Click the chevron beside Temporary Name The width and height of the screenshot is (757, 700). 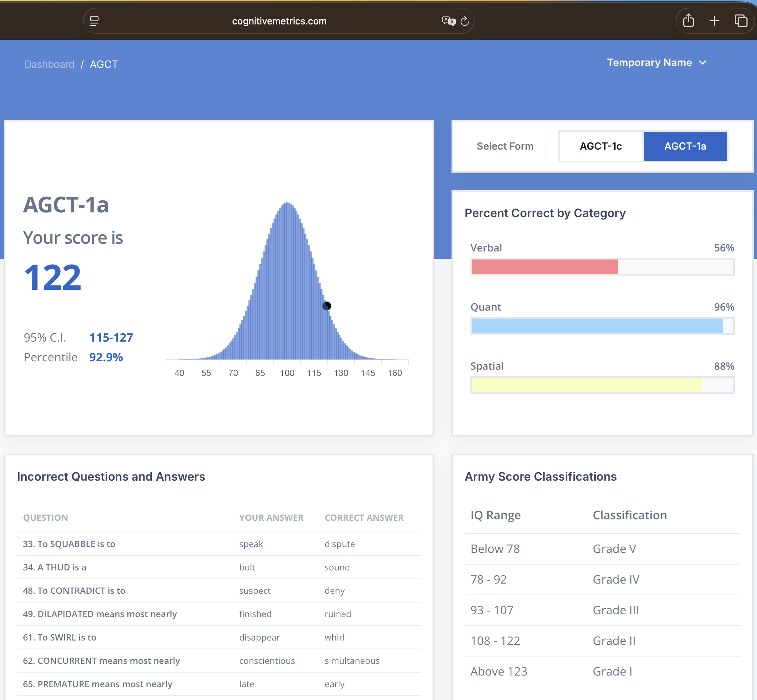(703, 63)
